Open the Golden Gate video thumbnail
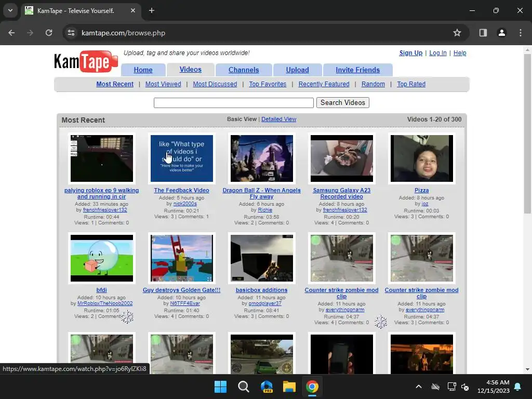This screenshot has width=532, height=399. [x=182, y=258]
